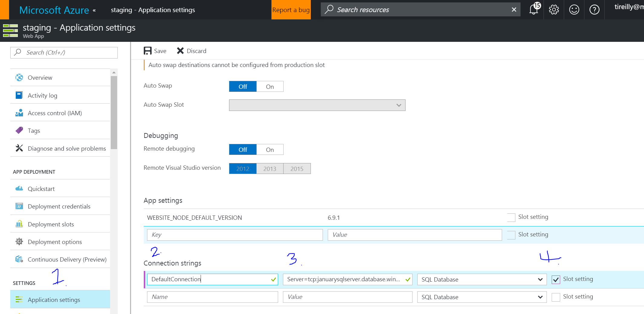Go to Deployment slots
The width and height of the screenshot is (644, 314).
pyautogui.click(x=60, y=224)
